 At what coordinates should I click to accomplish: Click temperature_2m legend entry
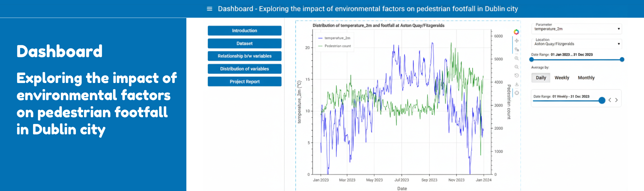coord(334,38)
